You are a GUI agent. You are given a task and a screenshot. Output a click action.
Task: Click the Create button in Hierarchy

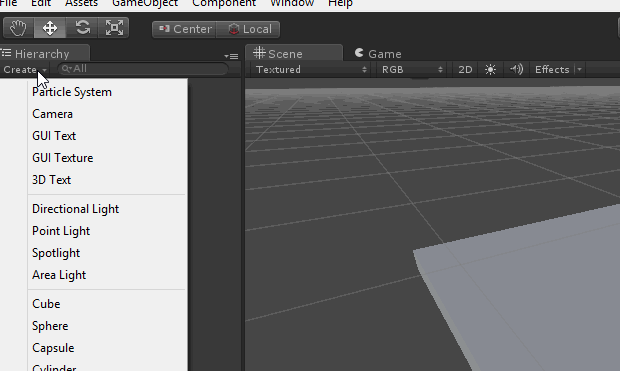25,70
